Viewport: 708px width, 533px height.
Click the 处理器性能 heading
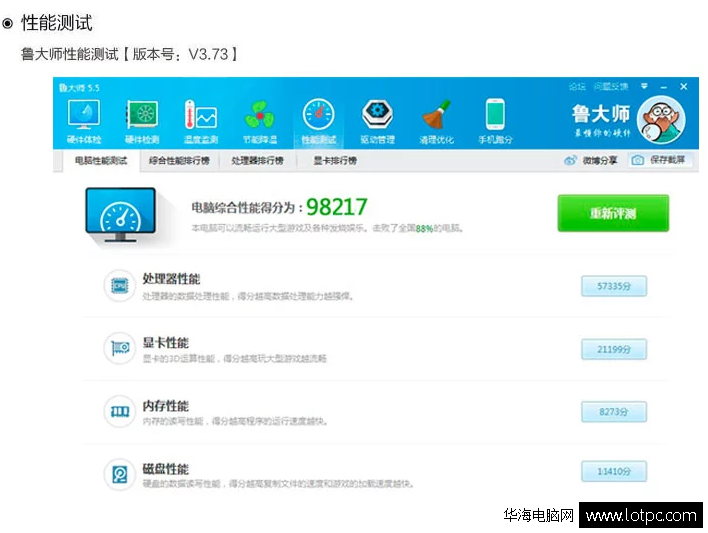pos(171,279)
